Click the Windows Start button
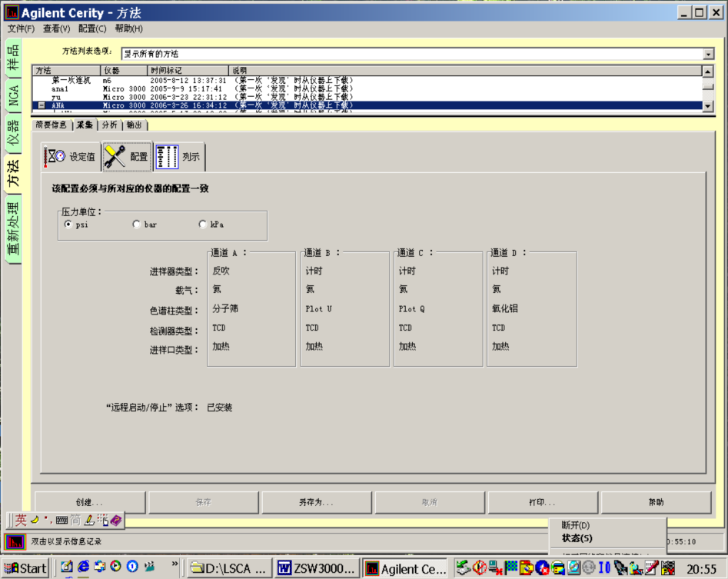728x579 pixels. click(25, 568)
